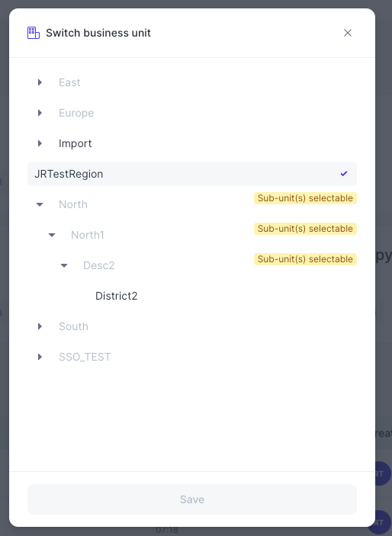The image size is (392, 536).
Task: Collapse the Desc2 node arrow
Action: tap(64, 265)
